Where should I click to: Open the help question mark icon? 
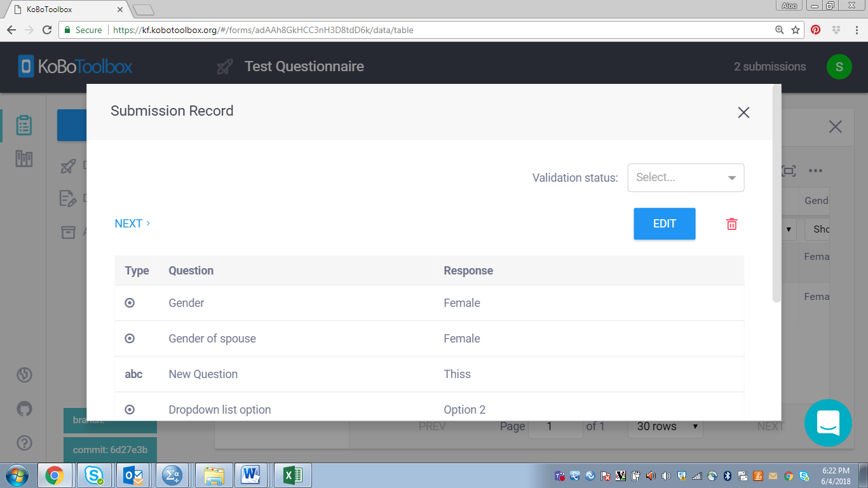click(x=24, y=442)
